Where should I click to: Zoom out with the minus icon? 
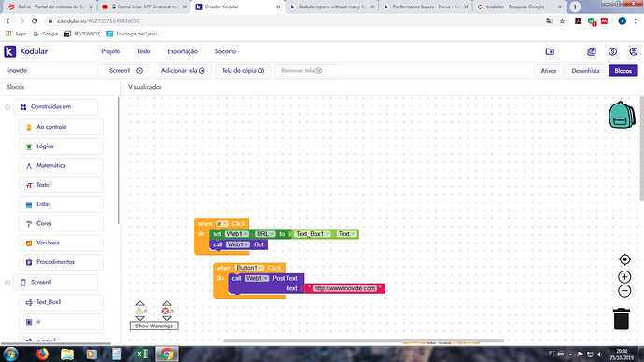point(624,290)
